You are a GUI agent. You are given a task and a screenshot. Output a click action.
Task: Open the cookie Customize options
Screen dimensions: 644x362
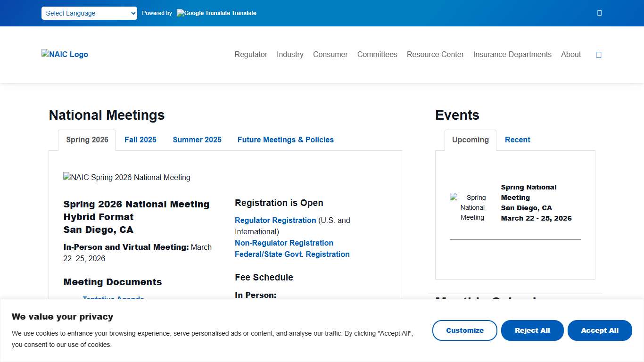pos(464,330)
